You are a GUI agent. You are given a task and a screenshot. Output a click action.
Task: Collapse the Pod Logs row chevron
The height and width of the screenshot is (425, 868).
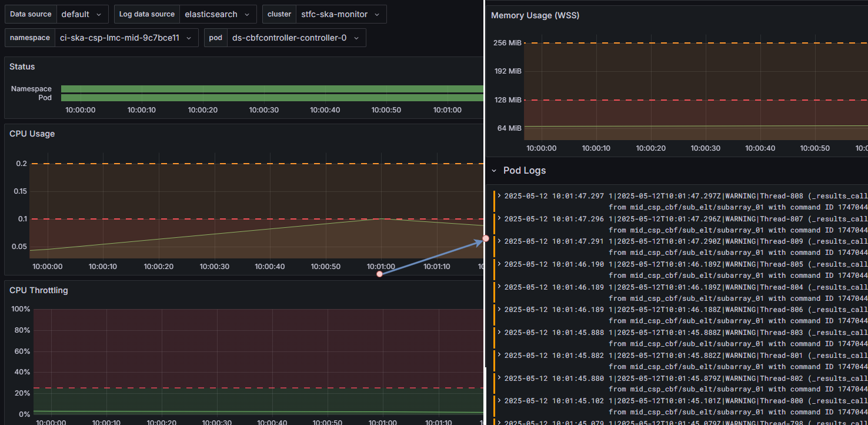coord(495,171)
